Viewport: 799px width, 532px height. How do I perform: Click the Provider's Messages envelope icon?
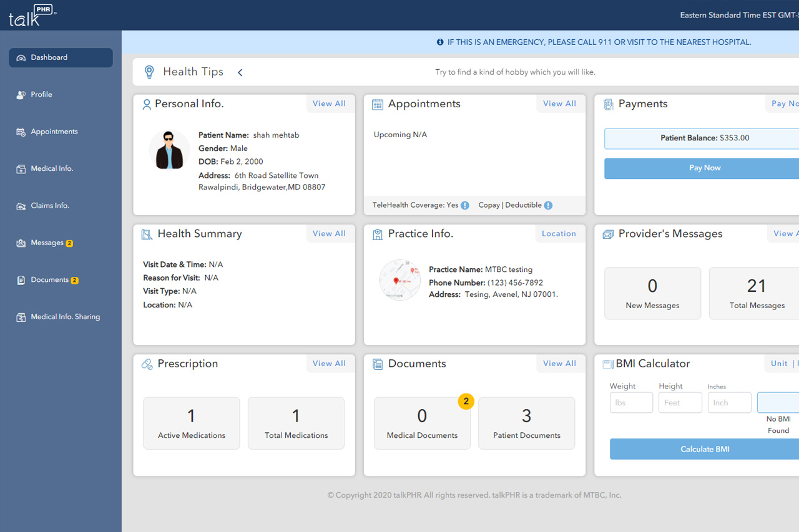[607, 235]
